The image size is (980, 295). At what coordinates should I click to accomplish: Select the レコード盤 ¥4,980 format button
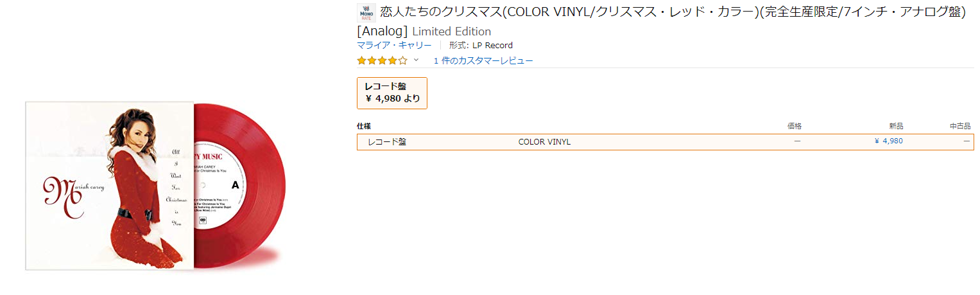[x=392, y=93]
